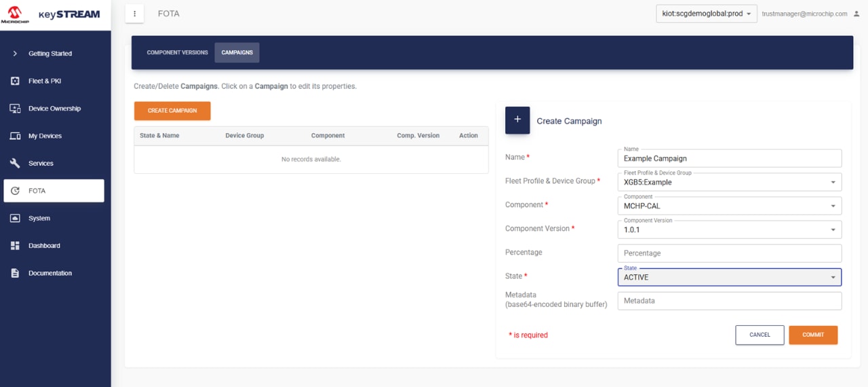Viewport: 868px width, 387px height.
Task: Click the System sidebar icon
Action: (15, 218)
